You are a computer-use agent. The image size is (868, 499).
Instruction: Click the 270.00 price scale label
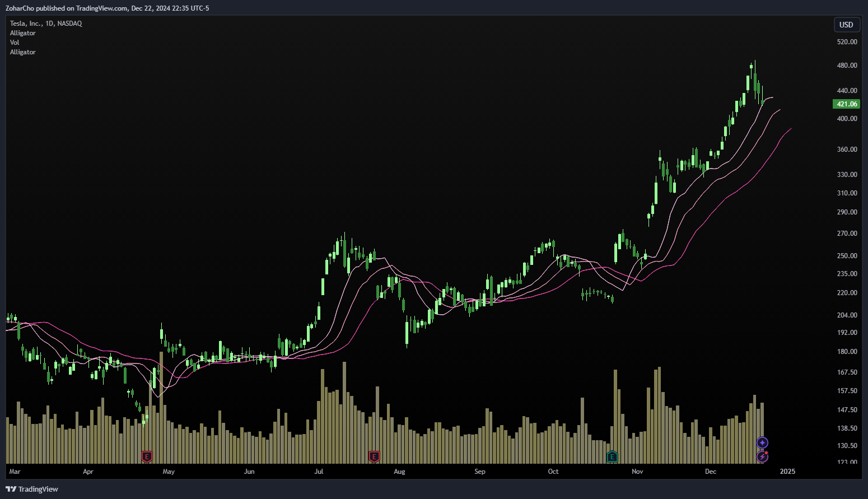click(x=847, y=234)
